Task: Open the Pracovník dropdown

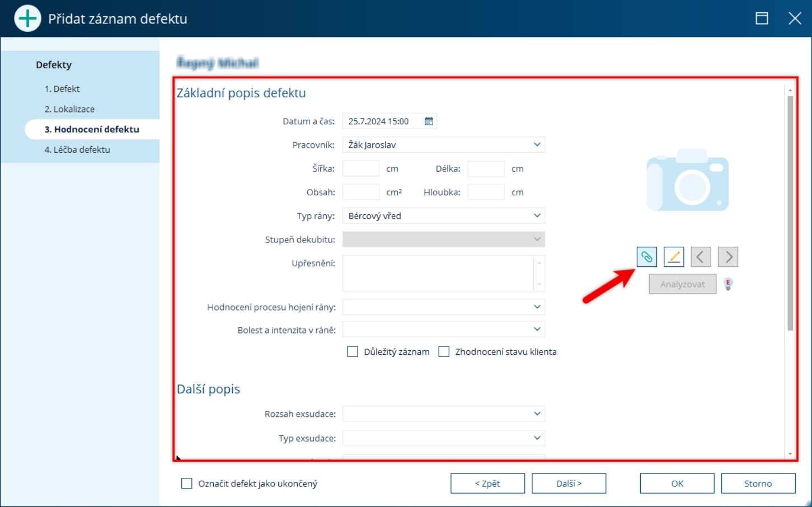Action: tap(444, 145)
